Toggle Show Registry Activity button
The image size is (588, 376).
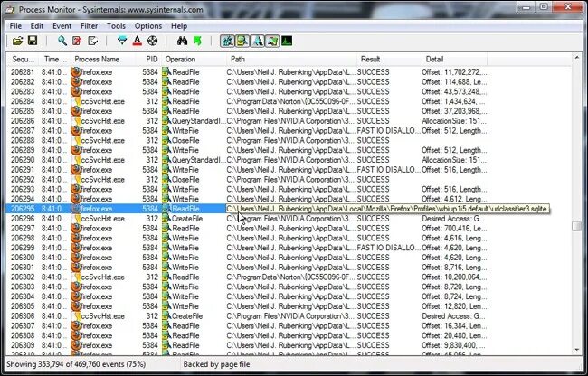click(x=227, y=41)
